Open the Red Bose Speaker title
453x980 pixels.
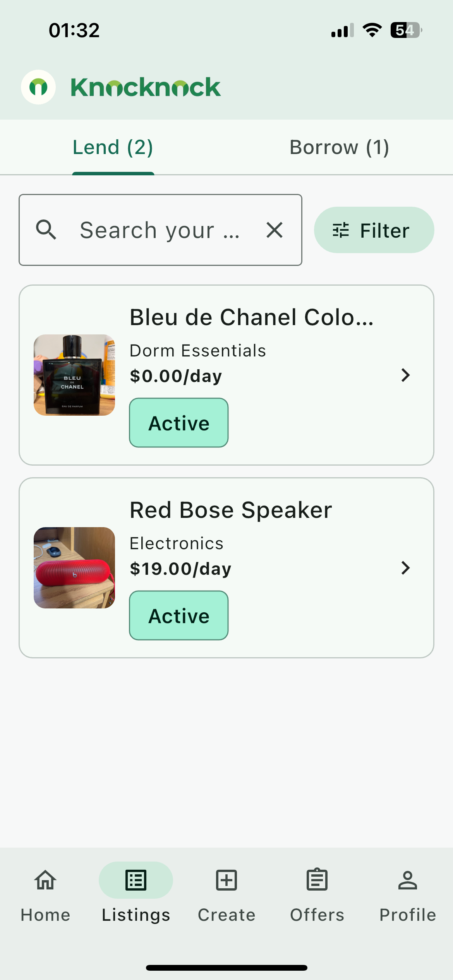click(x=231, y=510)
